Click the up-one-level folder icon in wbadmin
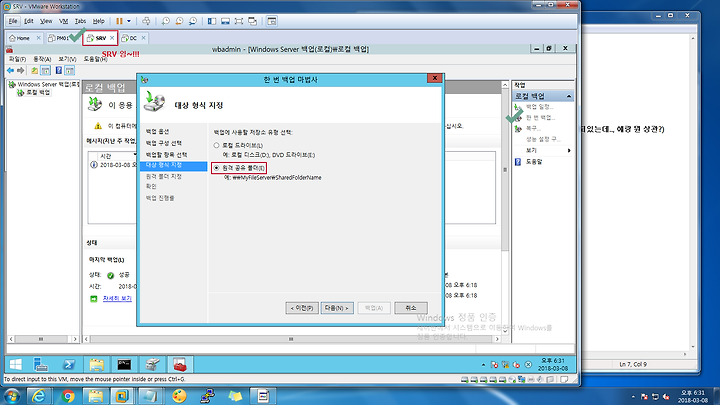This screenshot has height=405, width=720. tap(34, 71)
